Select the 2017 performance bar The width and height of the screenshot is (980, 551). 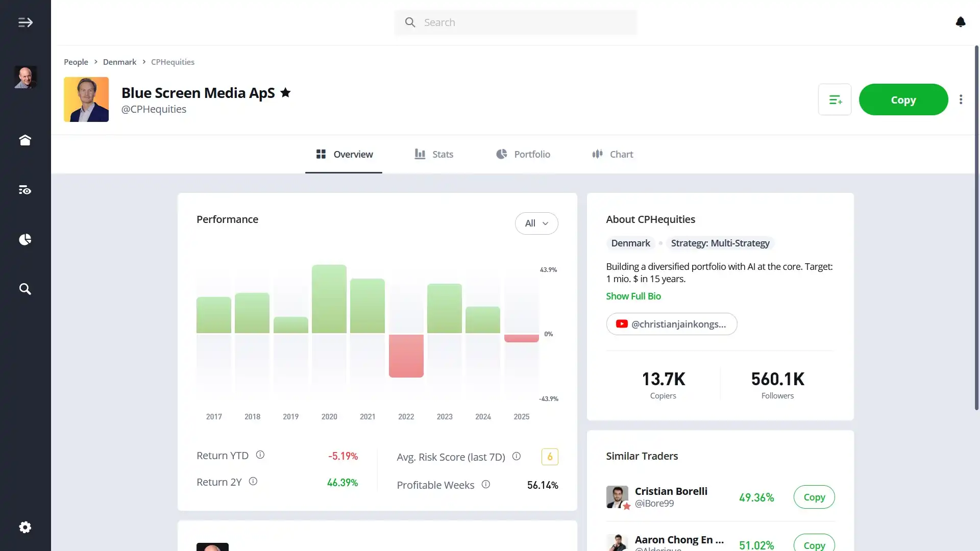(x=214, y=315)
